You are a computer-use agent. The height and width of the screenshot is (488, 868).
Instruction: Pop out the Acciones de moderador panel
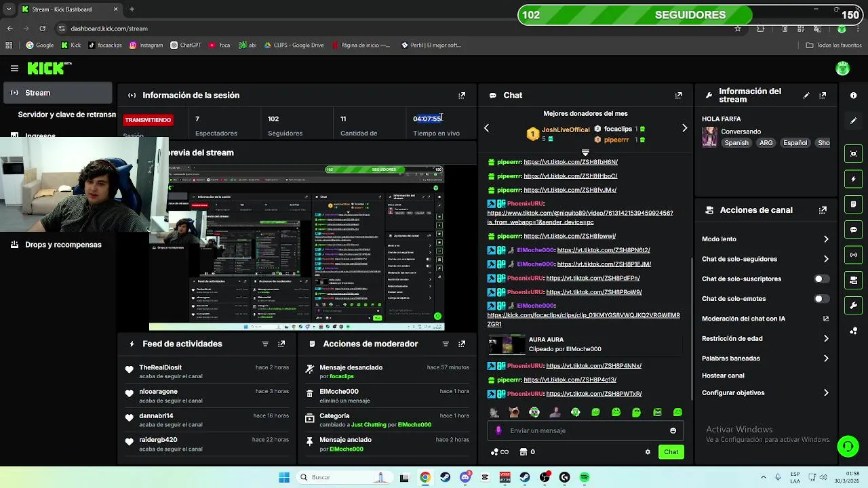[x=462, y=344]
